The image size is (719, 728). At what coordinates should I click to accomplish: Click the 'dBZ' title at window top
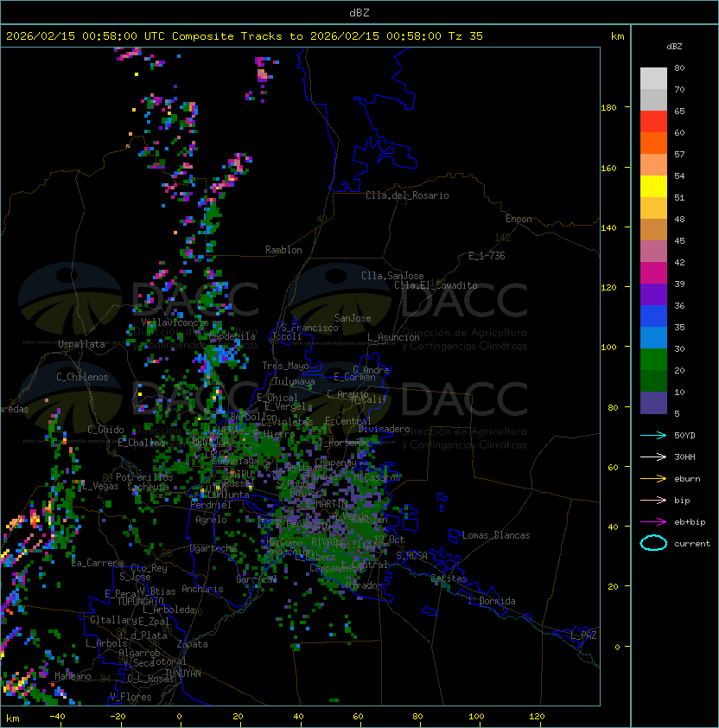[x=359, y=13]
